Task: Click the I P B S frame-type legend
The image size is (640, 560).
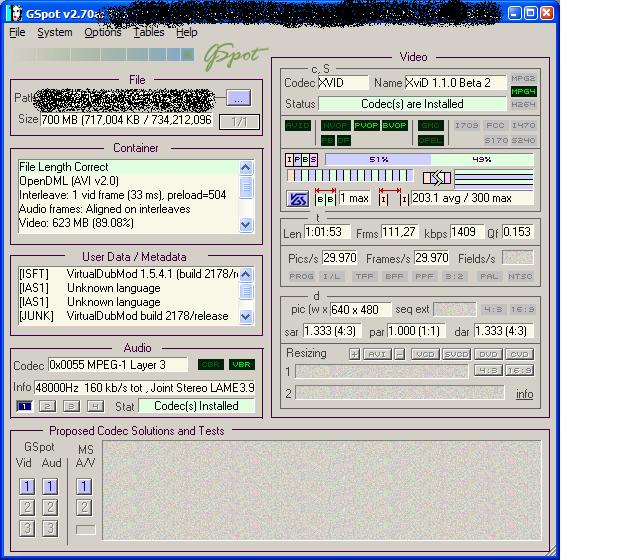Action: coord(302,160)
